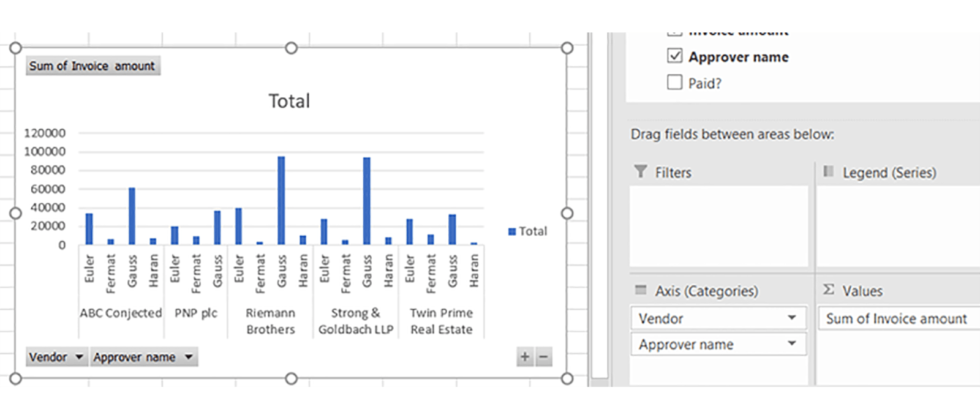The image size is (980, 420).
Task: Click the chart's bottom-center resize handle
Action: (x=292, y=379)
